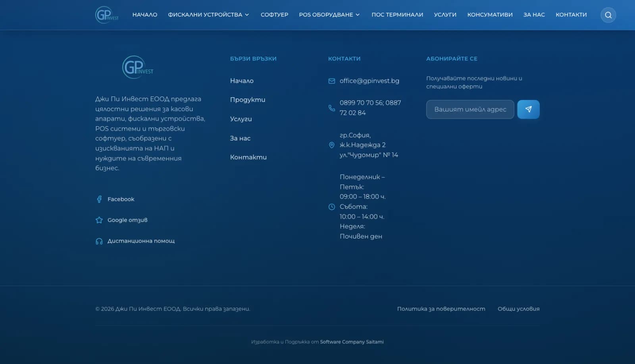Screen dimensions: 635x364
Task: Follow the Услуги quick link in the footer
Action: point(241,119)
